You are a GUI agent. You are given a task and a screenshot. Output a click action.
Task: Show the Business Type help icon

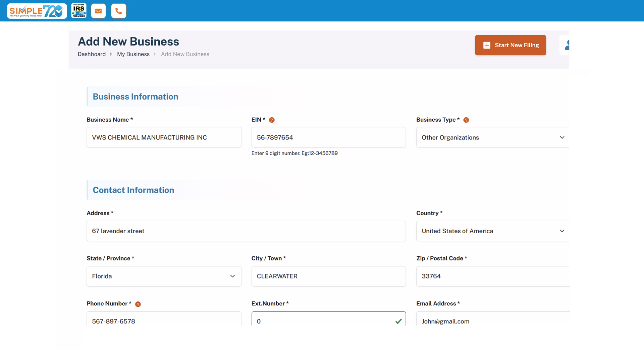(x=466, y=120)
